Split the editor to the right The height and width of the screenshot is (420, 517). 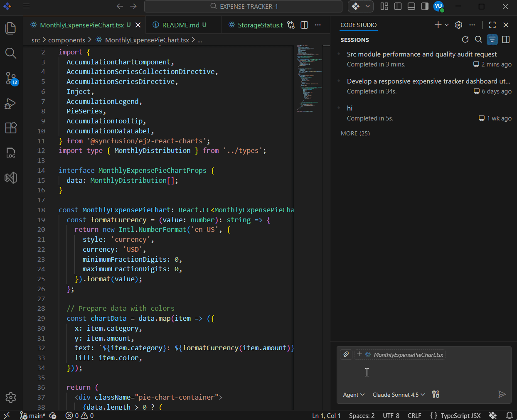[x=304, y=25]
